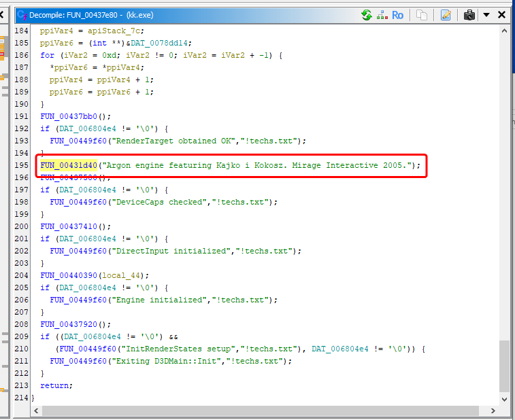Click highlighted function FUN_00431d40

69,165
